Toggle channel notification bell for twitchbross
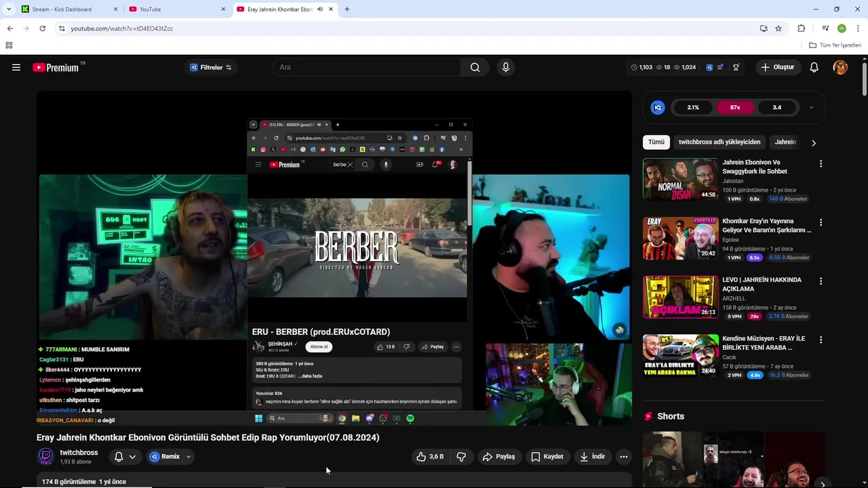The height and width of the screenshot is (488, 868). pyautogui.click(x=119, y=457)
